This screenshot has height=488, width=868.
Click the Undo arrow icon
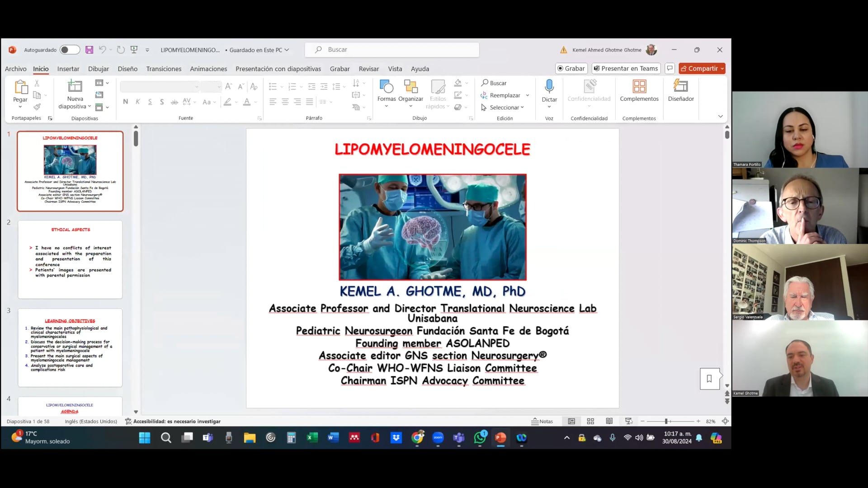pyautogui.click(x=103, y=50)
